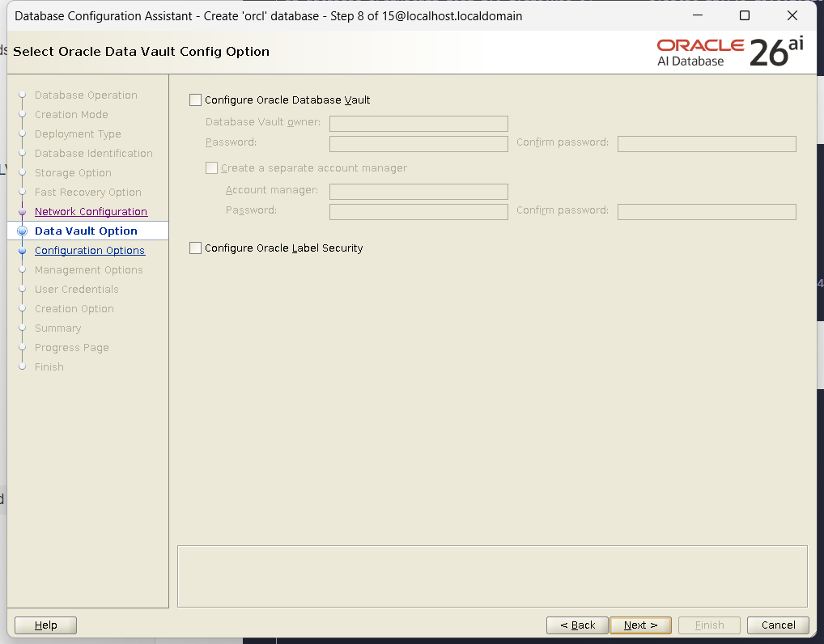Click Deployment Type step label
Viewport: 824px width, 644px height.
pos(78,134)
